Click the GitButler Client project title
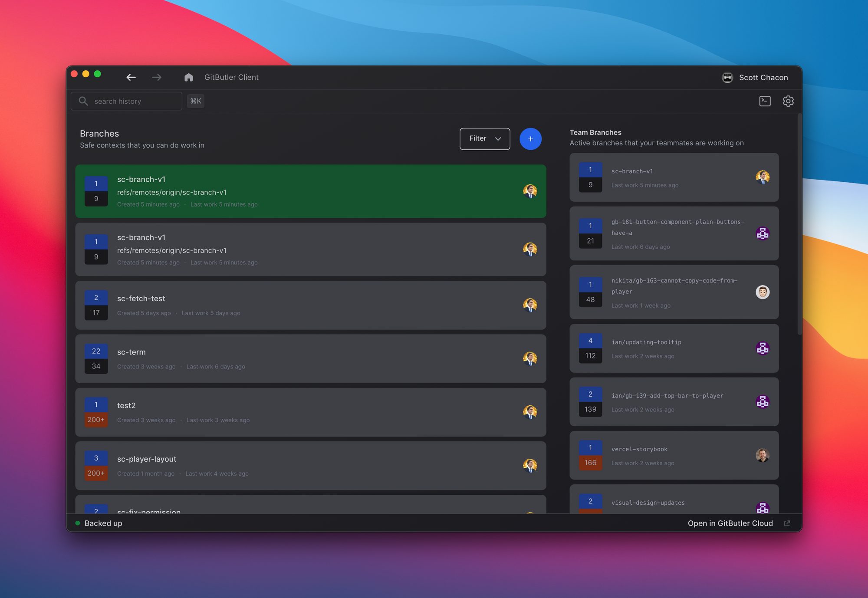Viewport: 868px width, 598px height. (231, 77)
